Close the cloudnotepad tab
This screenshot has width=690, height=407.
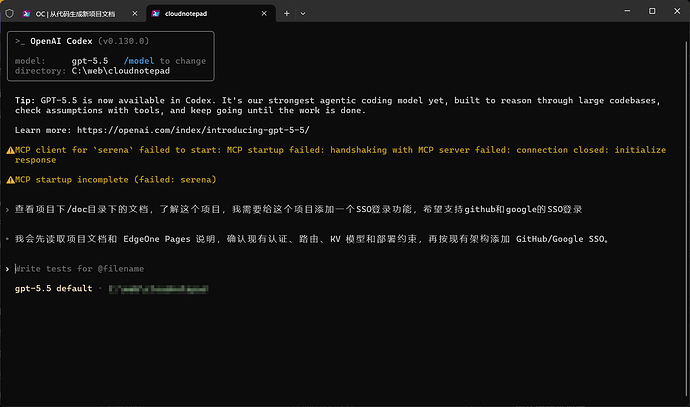(264, 14)
